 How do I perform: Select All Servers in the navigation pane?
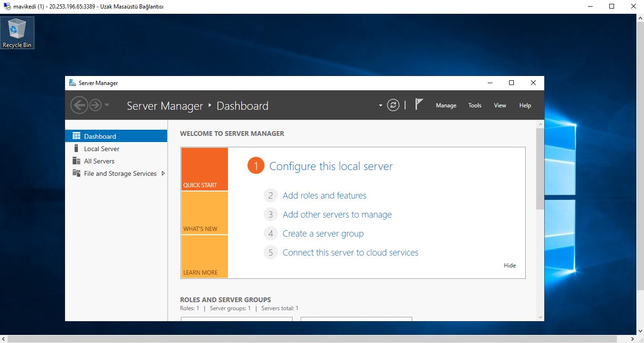(116, 161)
